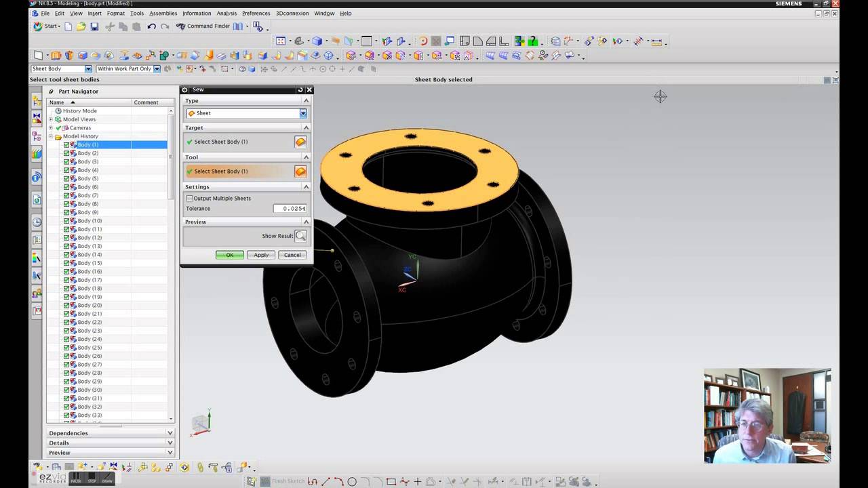Enable Output Multiple Sheets checkbox
Image resolution: width=868 pixels, height=488 pixels.
190,199
